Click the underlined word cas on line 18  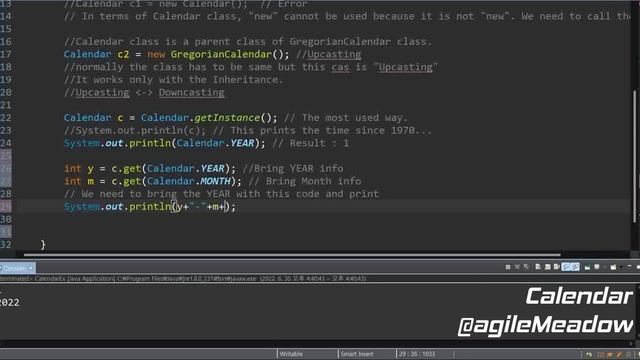pos(340,67)
